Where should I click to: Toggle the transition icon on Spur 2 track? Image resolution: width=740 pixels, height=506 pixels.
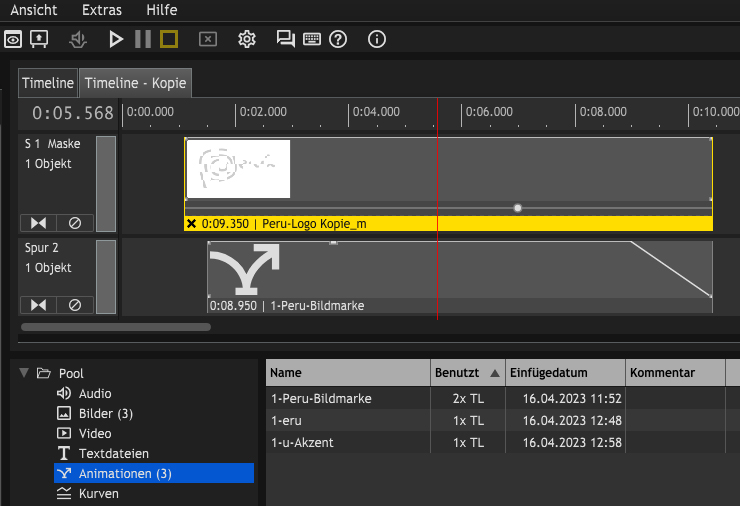coord(38,305)
